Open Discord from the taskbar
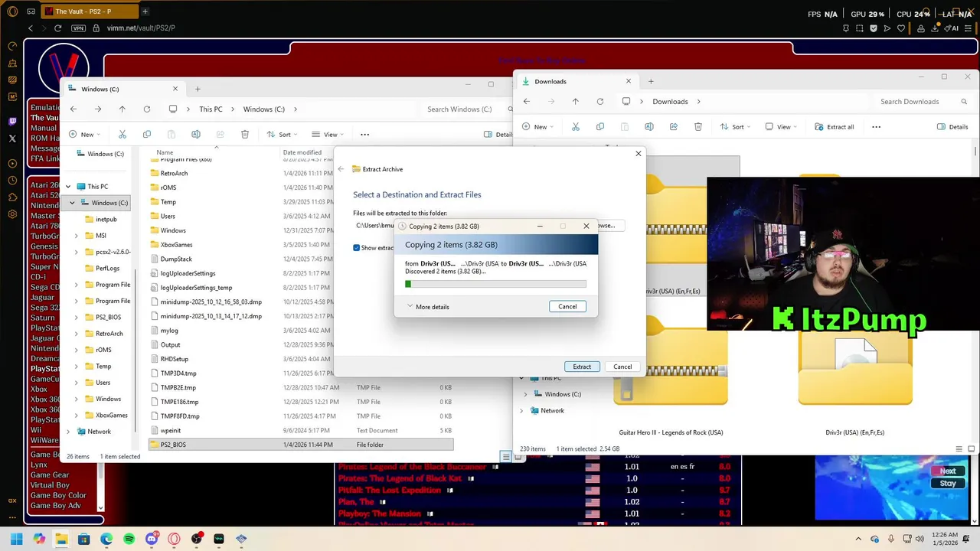 [152, 540]
